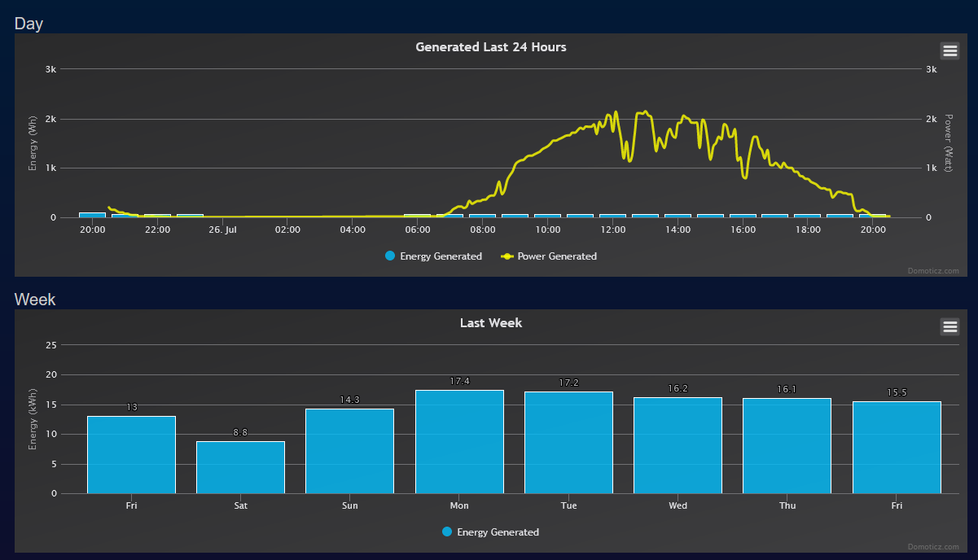The height and width of the screenshot is (560, 978).
Task: Hide Energy Generated series in Last Week legend
Action: coord(490,532)
